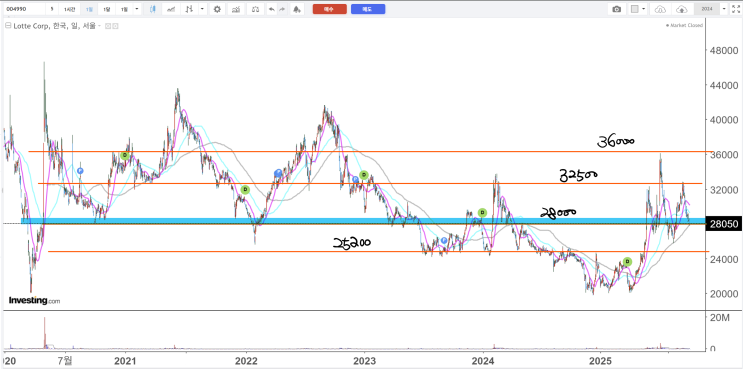Image resolution: width=743 pixels, height=369 pixels.
Task: Toggle fullscreen mode icon
Action: coord(735,9)
